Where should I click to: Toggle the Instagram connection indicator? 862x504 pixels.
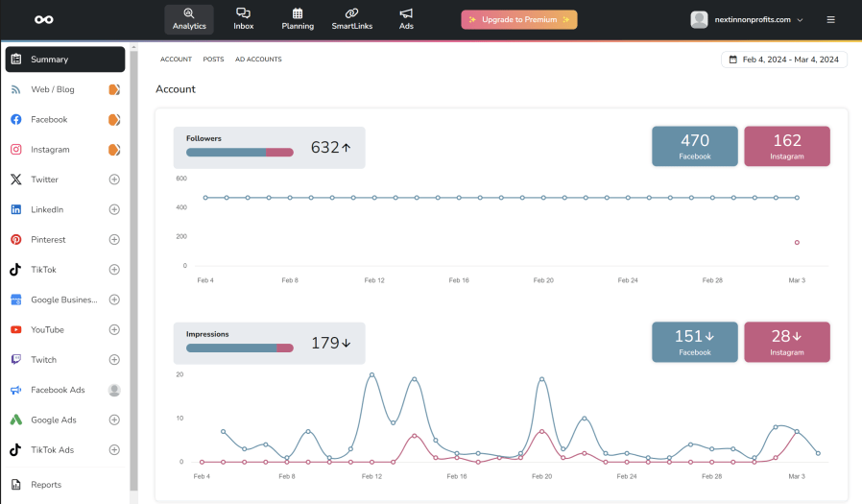(114, 150)
